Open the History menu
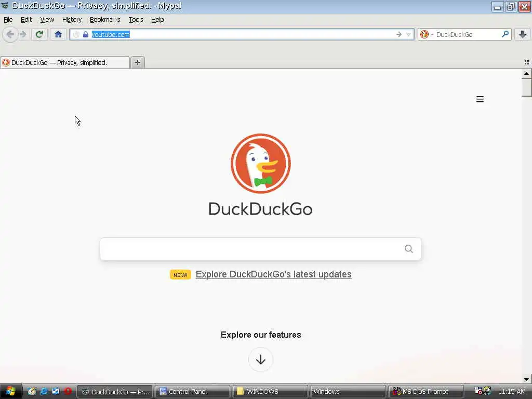Screen dimensions: 532x399 pyautogui.click(x=72, y=20)
